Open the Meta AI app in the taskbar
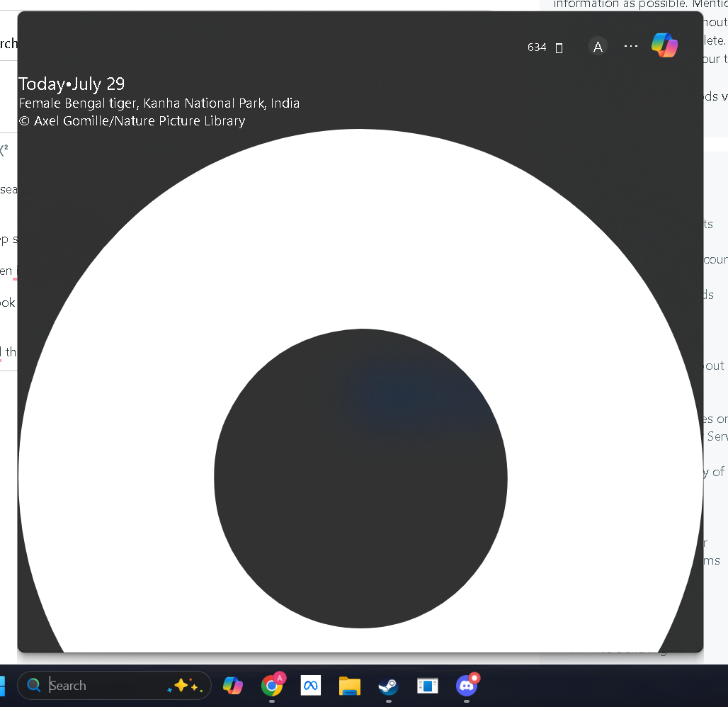728x707 pixels. tap(311, 685)
